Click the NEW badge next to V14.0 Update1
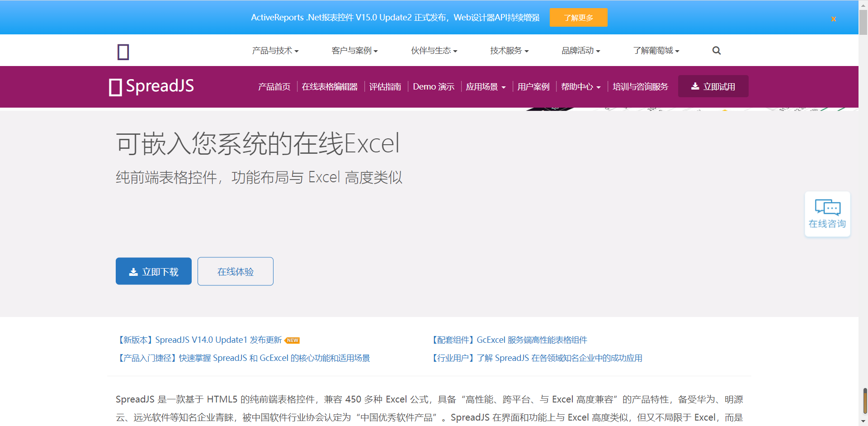The width and height of the screenshot is (868, 426). point(292,340)
